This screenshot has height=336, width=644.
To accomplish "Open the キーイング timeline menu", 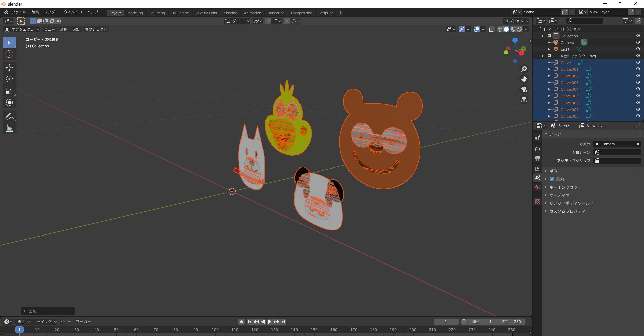I will tap(45, 322).
